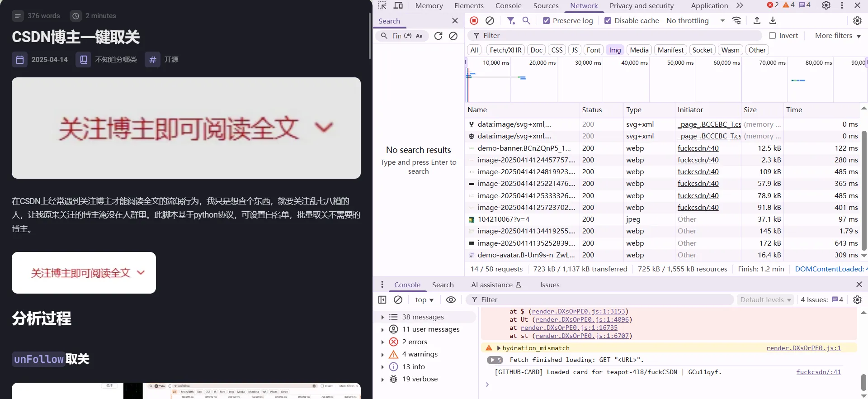Open the top context selector dropdown

pyautogui.click(x=424, y=299)
